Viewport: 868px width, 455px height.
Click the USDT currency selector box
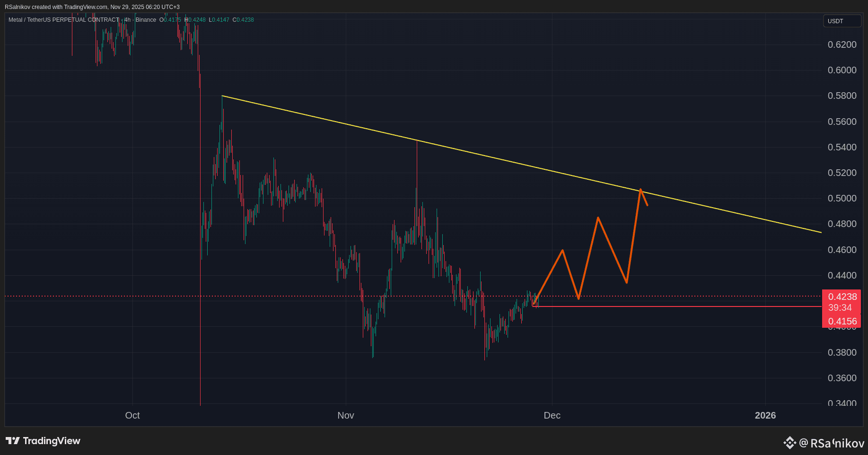tap(842, 21)
